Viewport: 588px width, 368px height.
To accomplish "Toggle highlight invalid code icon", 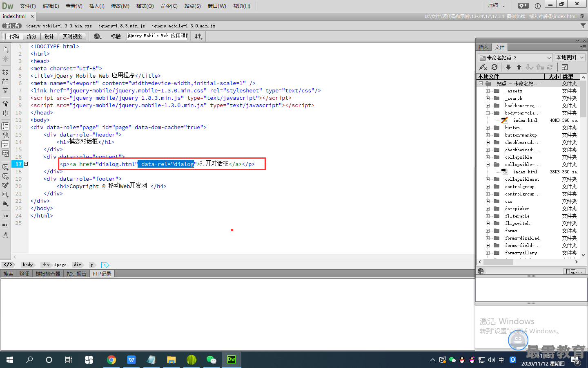I will (5, 135).
